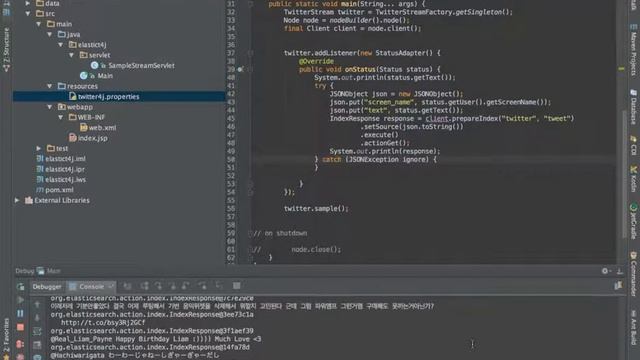Expand the data folder
640x360 pixels.
[x=28, y=3]
